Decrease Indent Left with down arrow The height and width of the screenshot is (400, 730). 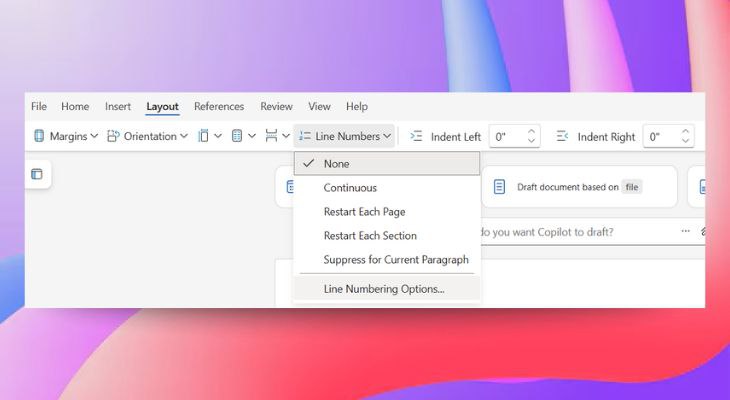[x=532, y=141]
